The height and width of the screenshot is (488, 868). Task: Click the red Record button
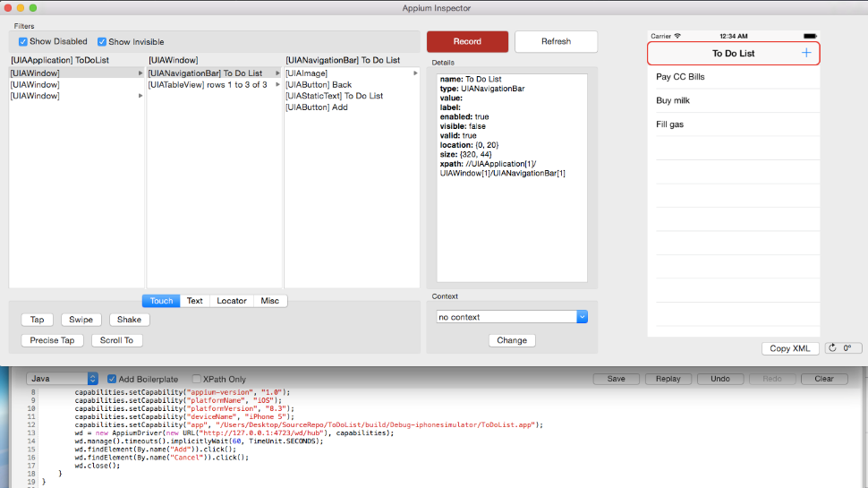click(467, 41)
